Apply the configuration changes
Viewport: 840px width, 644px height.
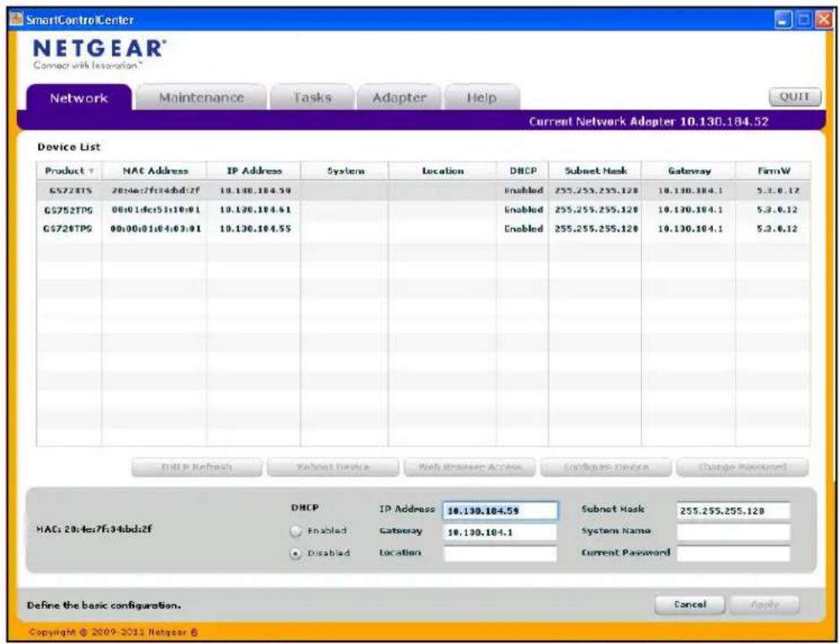pyautogui.click(x=764, y=605)
